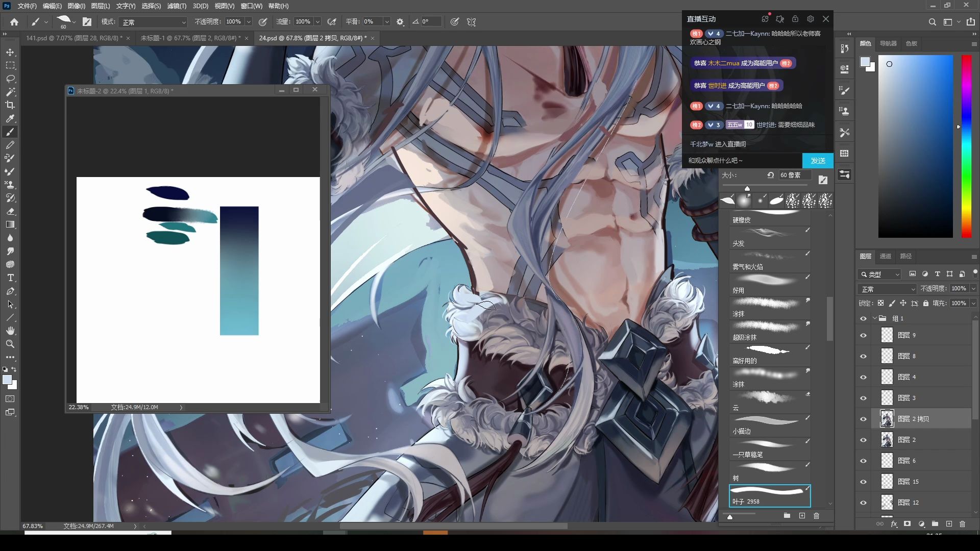Add layer style fx icon
The width and height of the screenshot is (980, 551).
click(x=894, y=524)
